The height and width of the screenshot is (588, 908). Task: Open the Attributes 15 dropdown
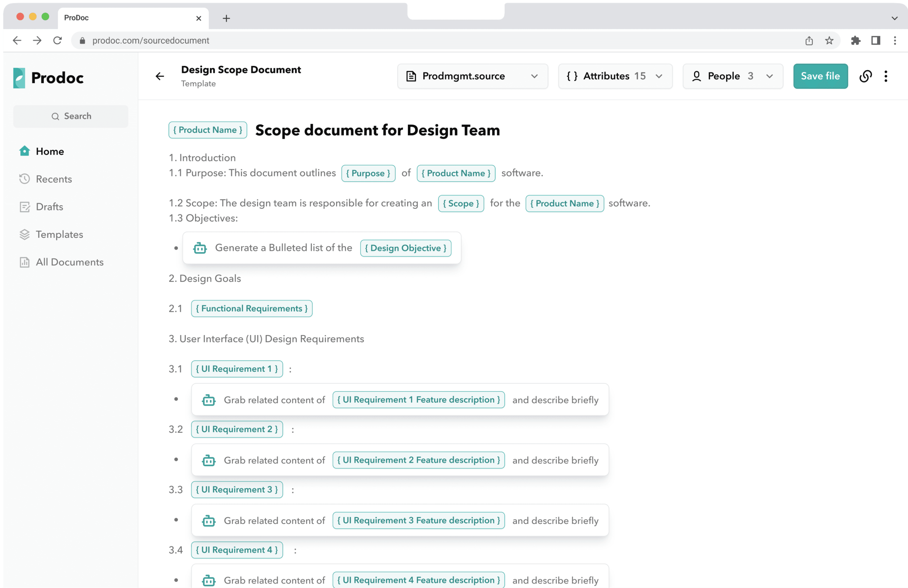(x=615, y=76)
